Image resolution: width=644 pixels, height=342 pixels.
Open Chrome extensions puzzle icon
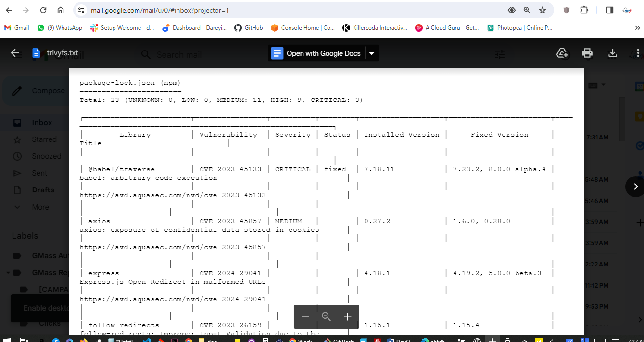584,10
